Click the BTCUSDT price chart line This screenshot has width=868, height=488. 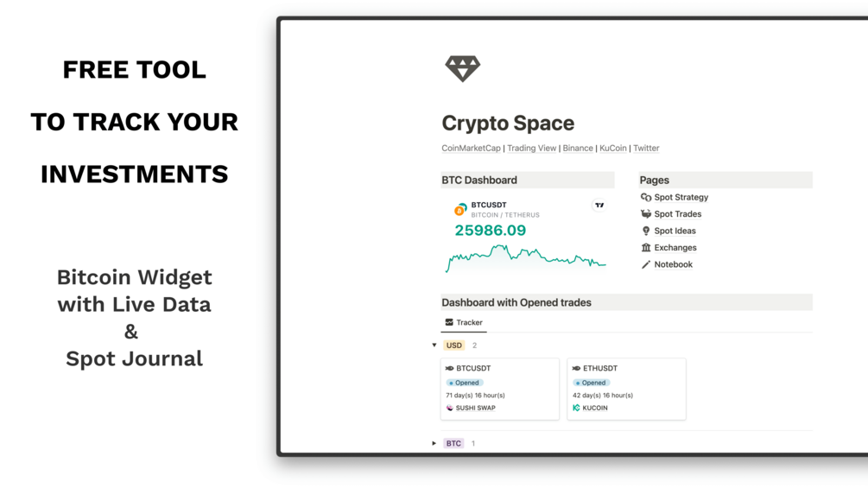526,257
